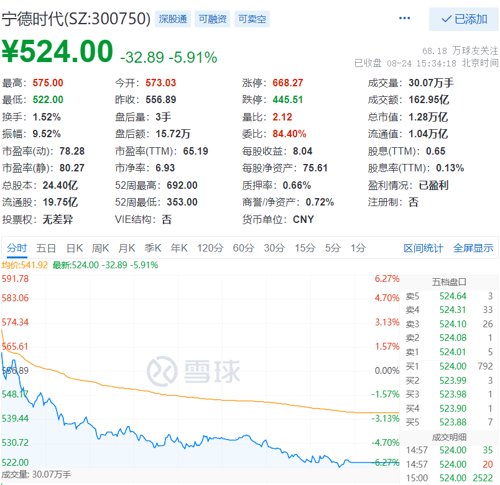The width and height of the screenshot is (500, 485).
Task: Click the 最低 value 522.00
Action: click(x=48, y=100)
